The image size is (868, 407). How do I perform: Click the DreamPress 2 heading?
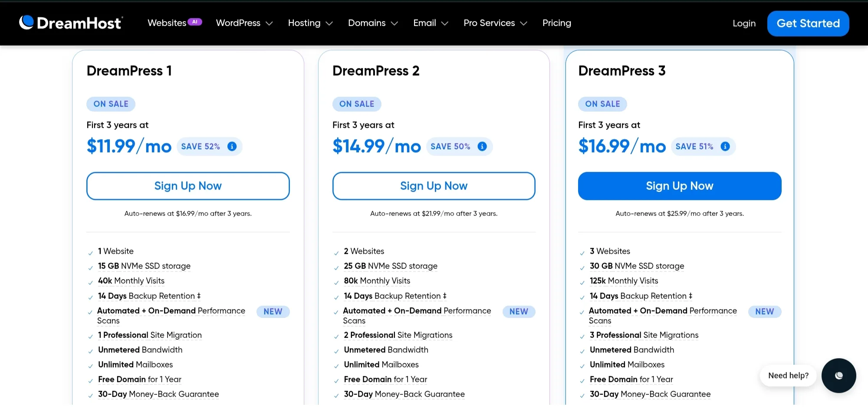coord(376,71)
